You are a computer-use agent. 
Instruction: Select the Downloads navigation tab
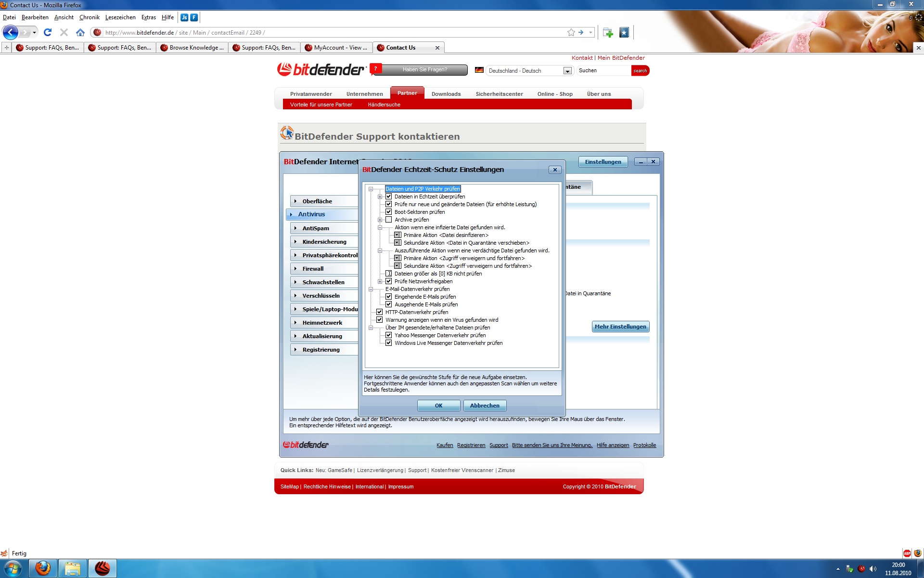click(446, 94)
